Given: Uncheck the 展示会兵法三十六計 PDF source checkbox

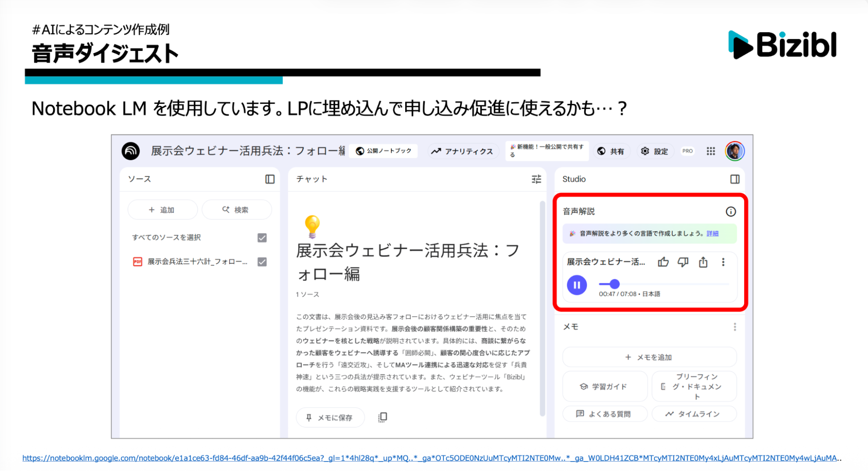Looking at the screenshot, I should pos(262,262).
